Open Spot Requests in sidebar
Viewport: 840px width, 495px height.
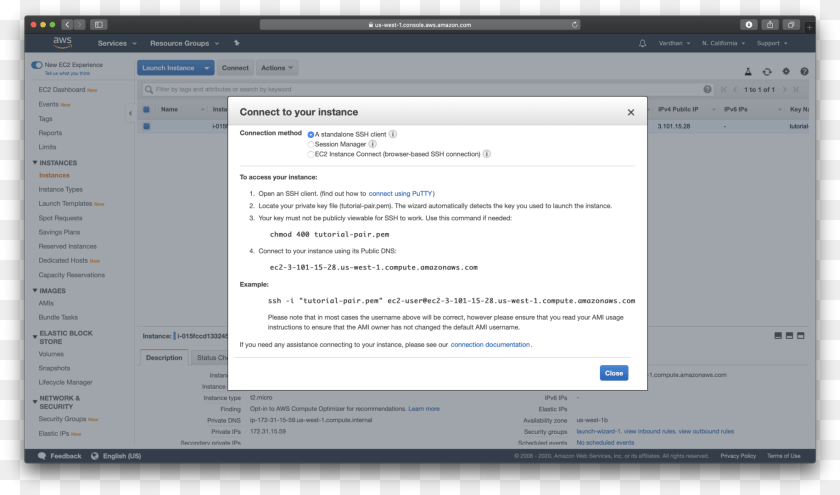(61, 218)
